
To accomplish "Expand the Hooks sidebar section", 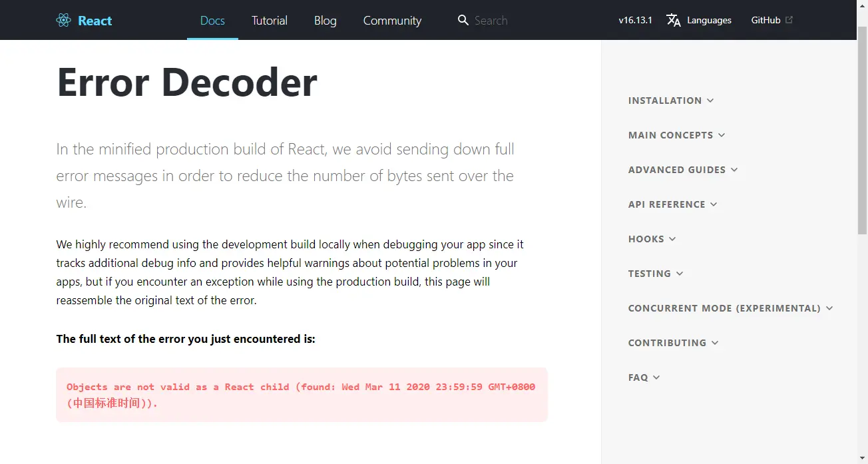I will pos(652,239).
